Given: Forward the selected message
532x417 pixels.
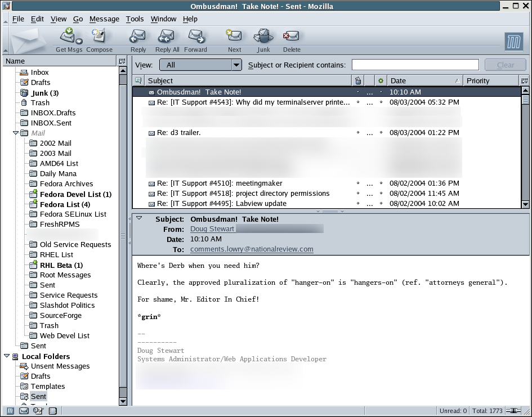Looking at the screenshot, I should [195, 38].
